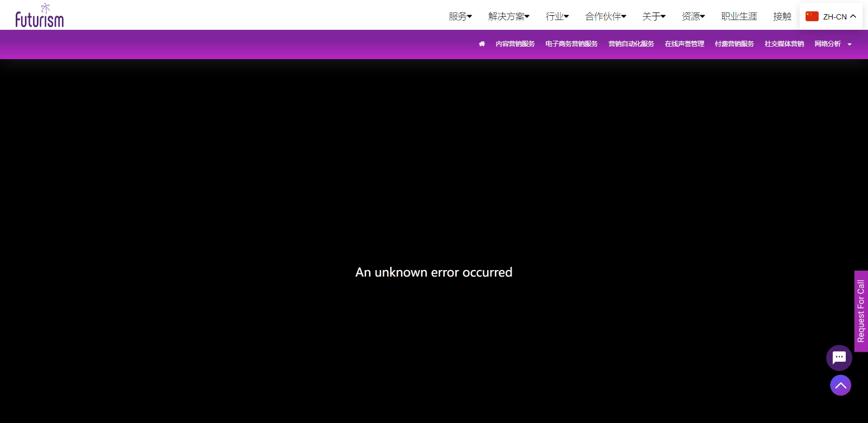Screen dimensions: 868x423
Task: Expand the 合作伙伴 menu
Action: click(x=605, y=16)
